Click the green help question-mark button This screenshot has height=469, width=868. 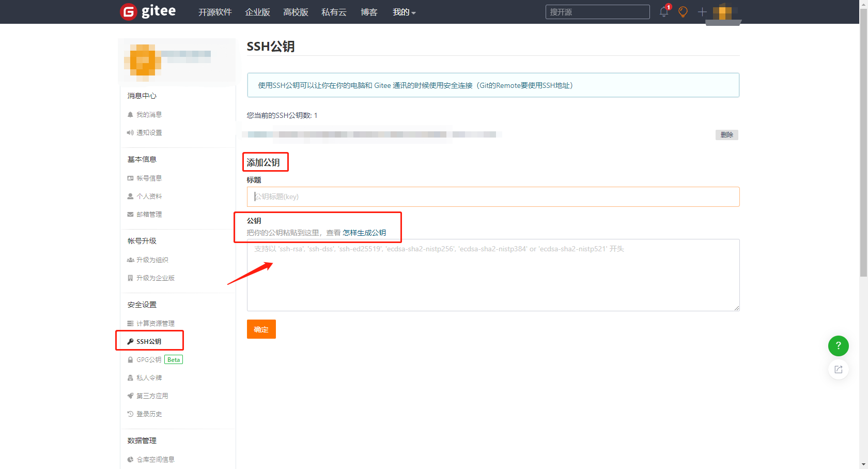click(x=838, y=345)
